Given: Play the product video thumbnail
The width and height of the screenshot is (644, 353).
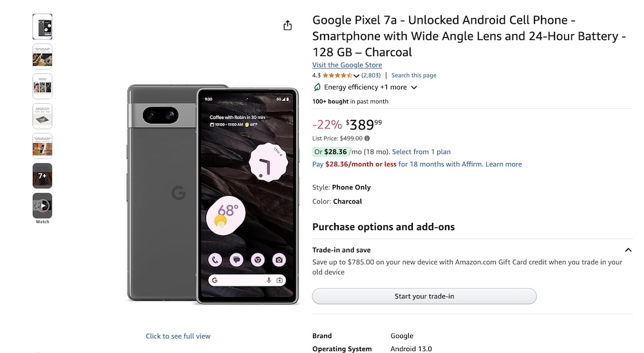Looking at the screenshot, I should pyautogui.click(x=43, y=205).
